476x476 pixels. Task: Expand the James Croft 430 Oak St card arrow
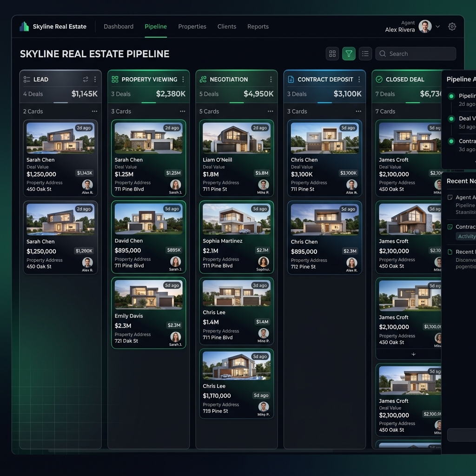click(x=413, y=354)
